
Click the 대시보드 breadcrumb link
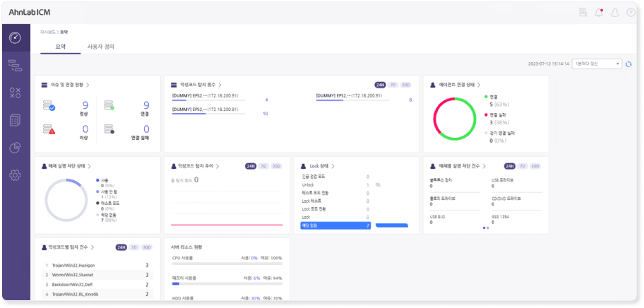tap(47, 32)
